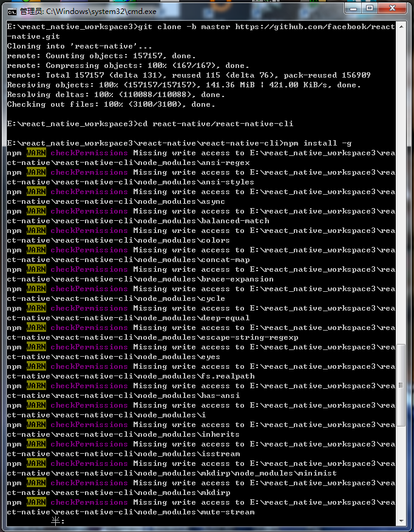This screenshot has width=414, height=532.
Task: Click the line starting "remote: Total 157157"
Action: pyautogui.click(x=189, y=75)
